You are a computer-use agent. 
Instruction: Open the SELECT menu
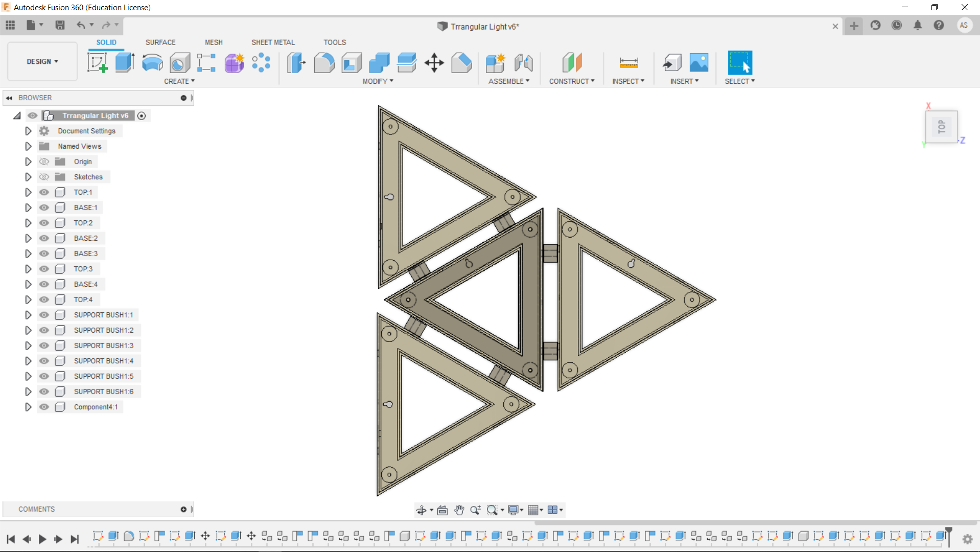[740, 81]
